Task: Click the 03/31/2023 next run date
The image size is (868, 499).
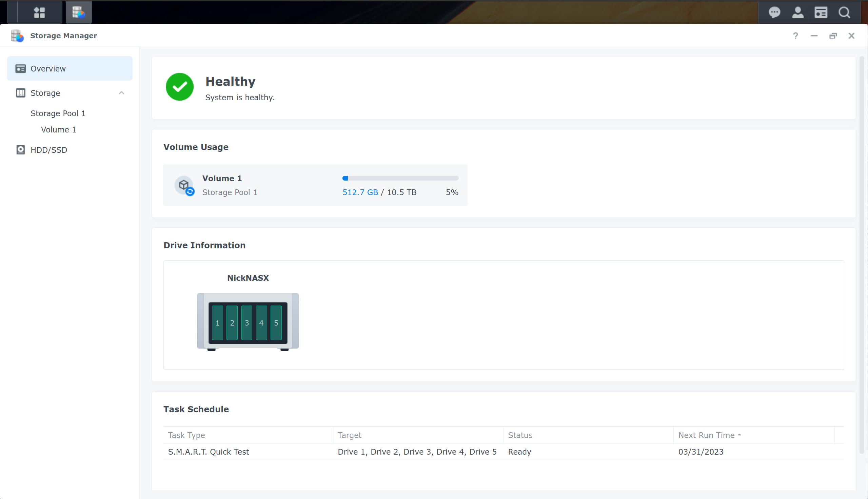Action: 701,452
